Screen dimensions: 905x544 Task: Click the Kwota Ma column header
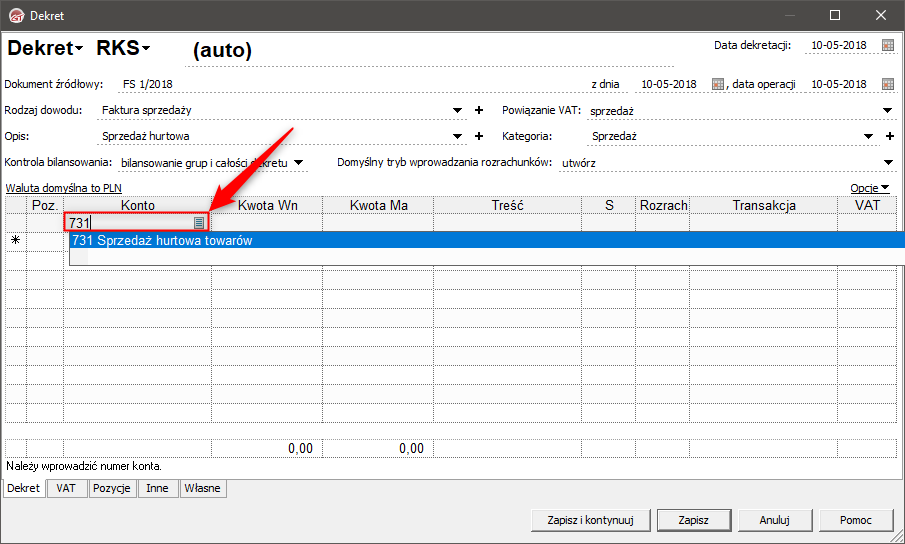379,205
